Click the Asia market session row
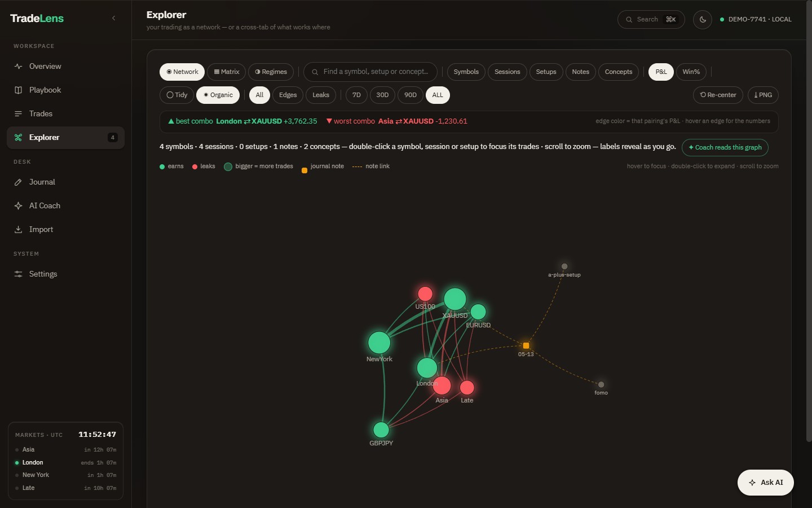The height and width of the screenshot is (508, 812). (66, 449)
